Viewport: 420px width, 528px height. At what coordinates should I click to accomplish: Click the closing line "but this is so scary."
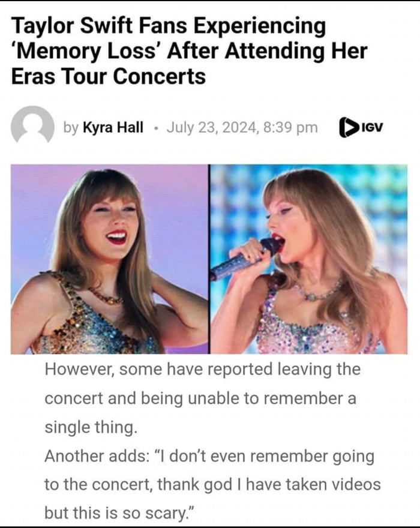[119, 513]
